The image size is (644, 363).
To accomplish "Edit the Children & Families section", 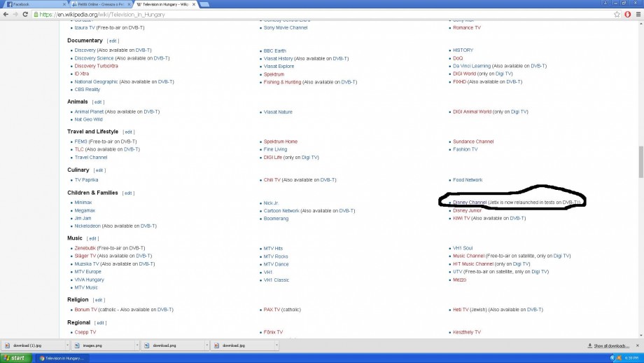I will pos(128,193).
